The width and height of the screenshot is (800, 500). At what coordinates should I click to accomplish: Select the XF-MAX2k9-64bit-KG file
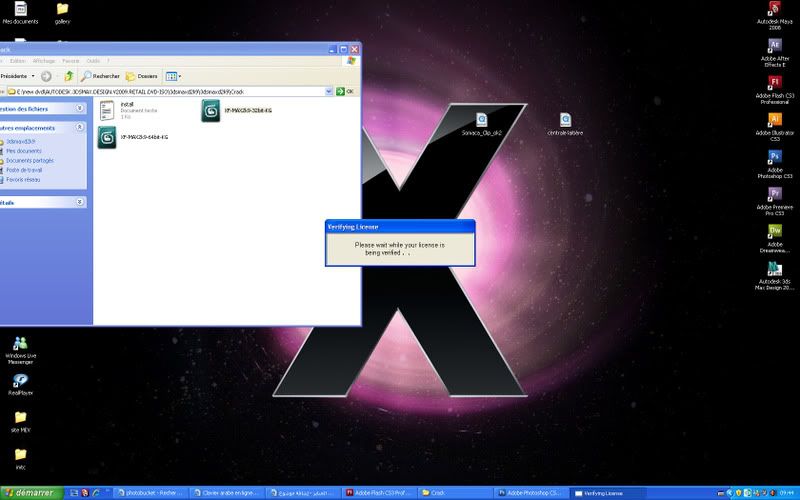click(133, 137)
